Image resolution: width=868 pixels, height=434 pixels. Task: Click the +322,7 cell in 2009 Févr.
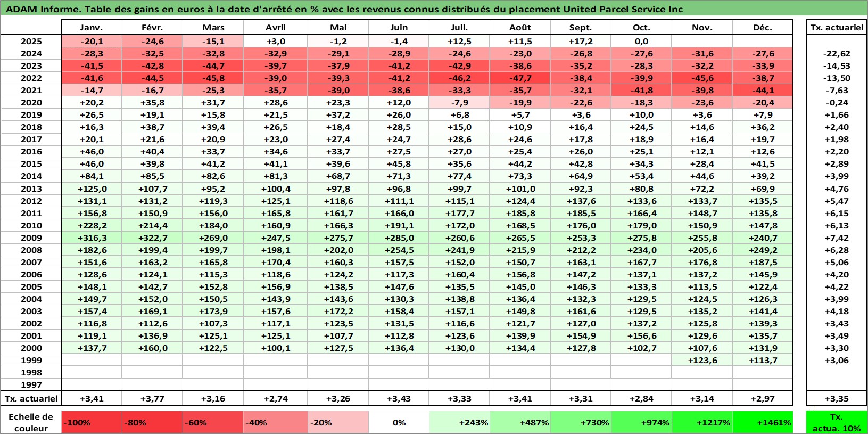point(152,238)
